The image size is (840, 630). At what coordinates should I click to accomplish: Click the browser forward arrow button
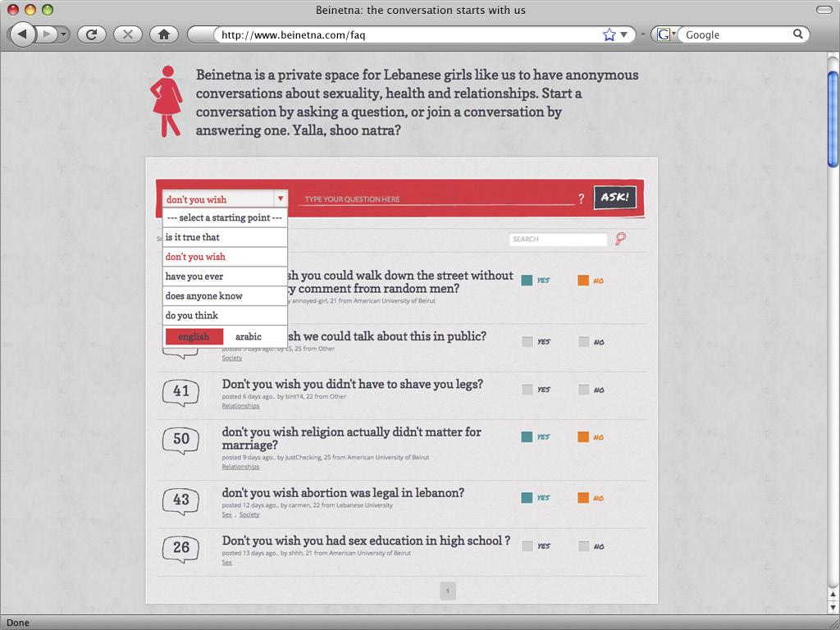(47, 34)
